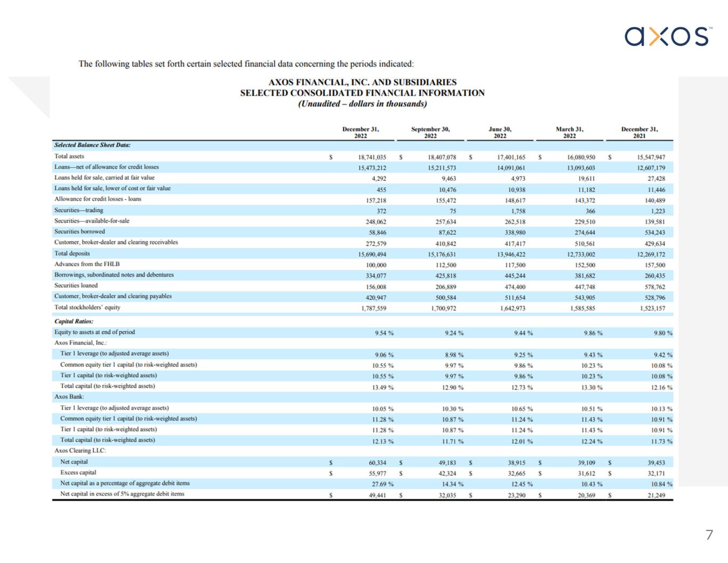Click 'Loans held for sale, lower of cost or fair value'
Image resolution: width=728 pixels, height=563 pixels.
(x=113, y=188)
